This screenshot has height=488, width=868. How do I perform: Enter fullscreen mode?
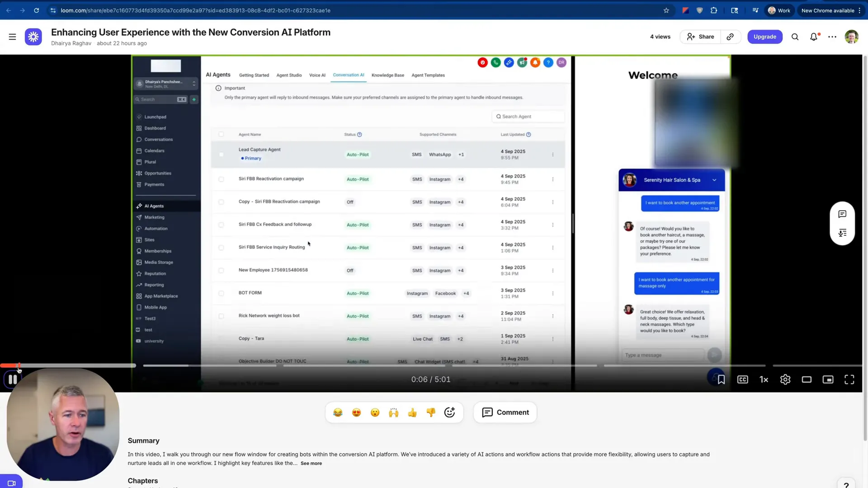tap(849, 380)
